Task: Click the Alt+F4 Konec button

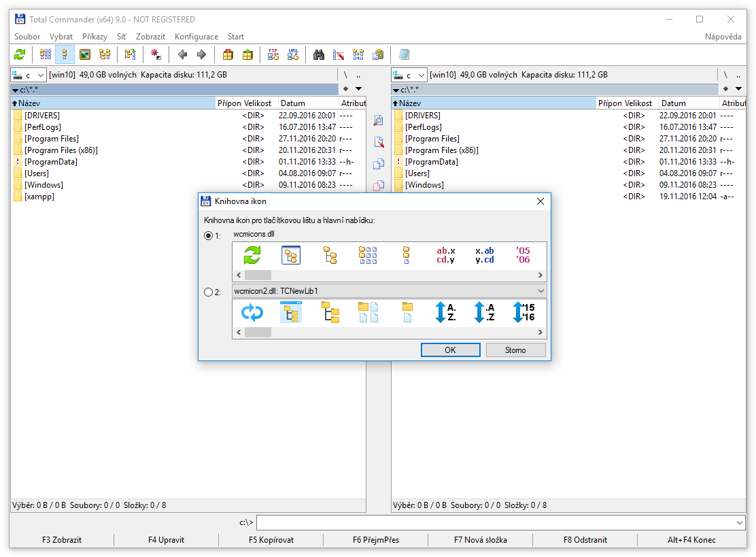Action: [691, 539]
